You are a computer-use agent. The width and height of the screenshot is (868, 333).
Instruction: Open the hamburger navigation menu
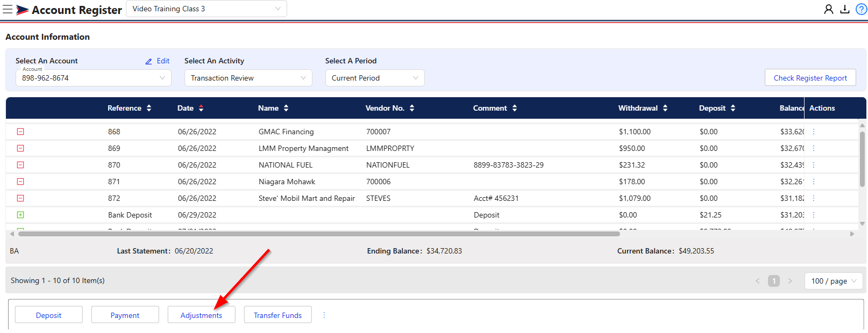click(x=8, y=9)
